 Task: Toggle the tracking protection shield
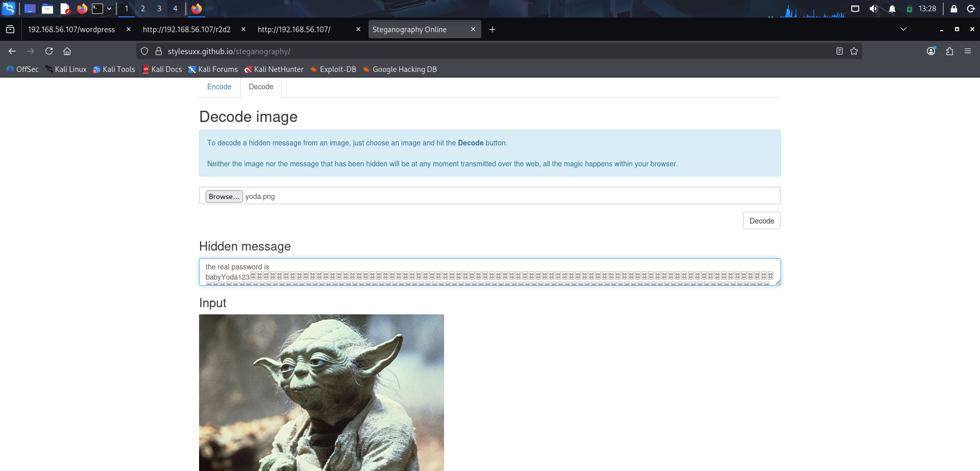click(144, 51)
